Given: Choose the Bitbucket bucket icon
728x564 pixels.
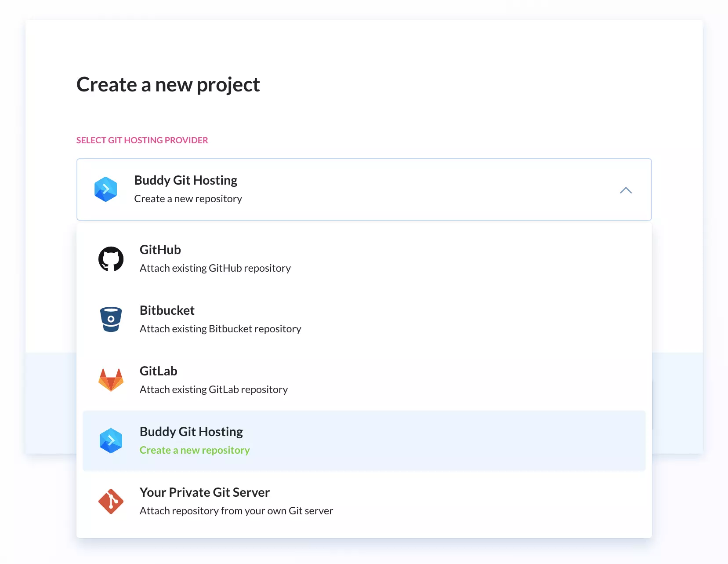Looking at the screenshot, I should 111,319.
